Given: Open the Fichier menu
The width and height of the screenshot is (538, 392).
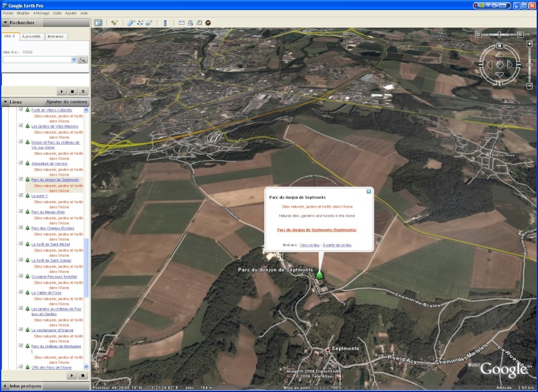Looking at the screenshot, I should (x=7, y=13).
